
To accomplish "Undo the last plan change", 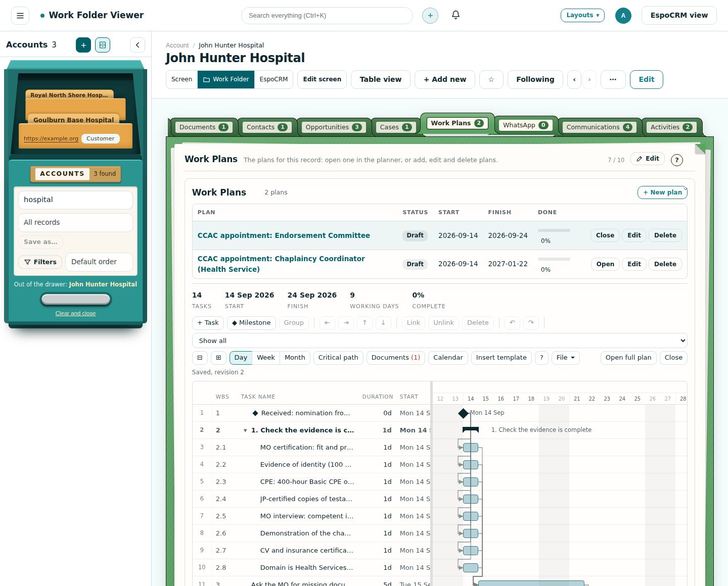I will pyautogui.click(x=512, y=323).
